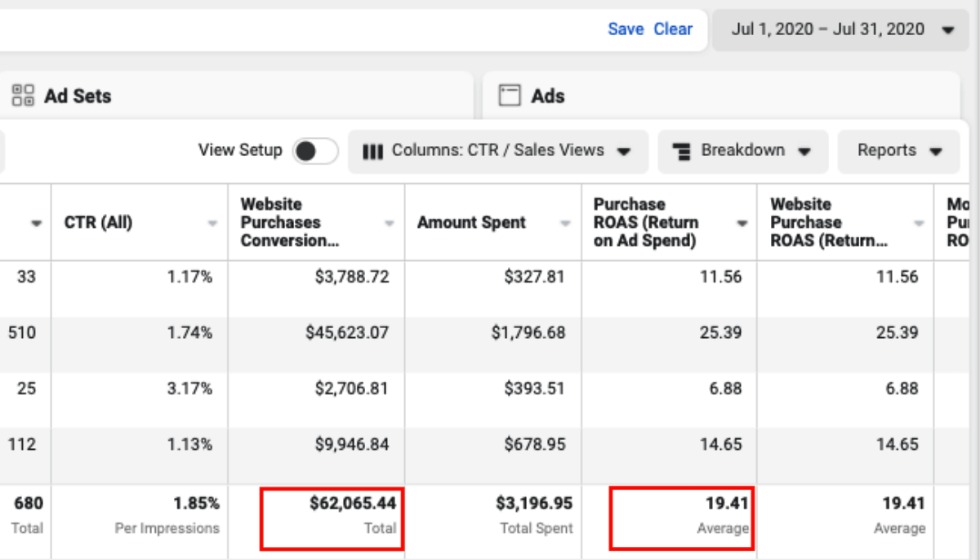Sort by the CTR (All) column arrow

tap(213, 223)
